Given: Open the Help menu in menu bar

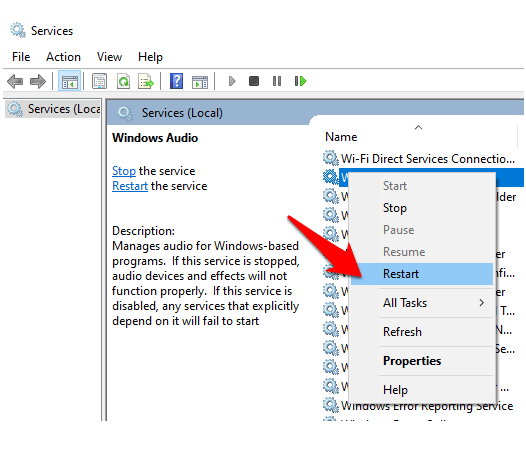Looking at the screenshot, I should (x=150, y=57).
